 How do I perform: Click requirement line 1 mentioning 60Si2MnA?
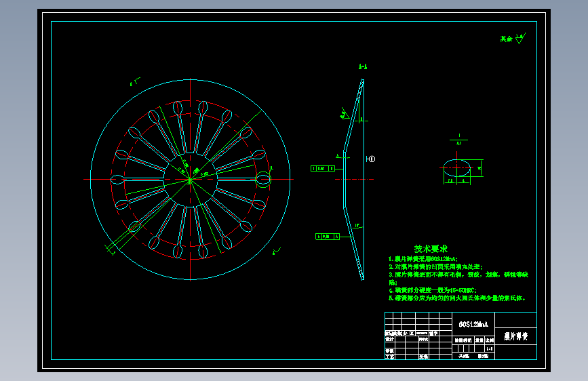(423, 259)
